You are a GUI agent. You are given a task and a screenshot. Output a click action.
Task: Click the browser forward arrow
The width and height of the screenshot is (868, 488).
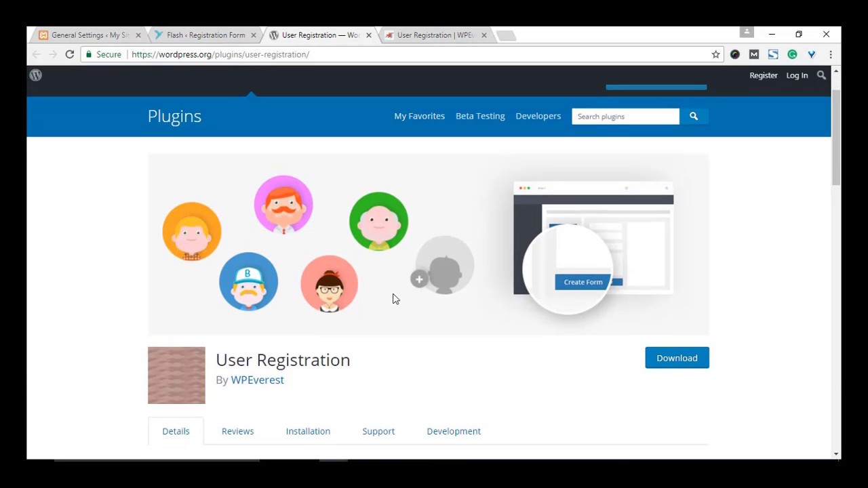click(53, 54)
